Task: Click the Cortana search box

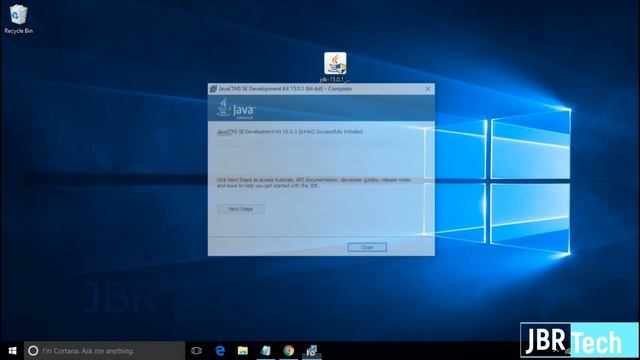Action: click(104, 351)
